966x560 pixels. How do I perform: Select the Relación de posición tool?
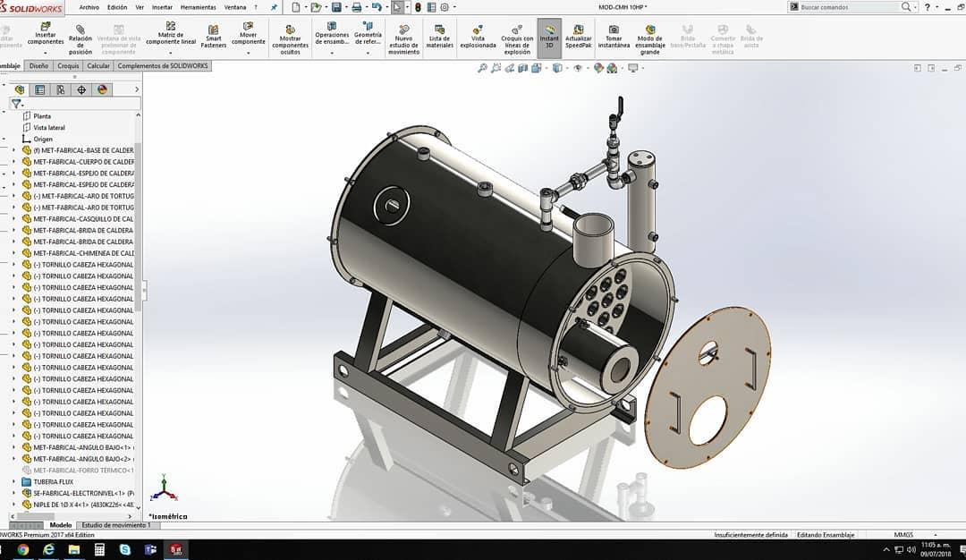tap(80, 40)
